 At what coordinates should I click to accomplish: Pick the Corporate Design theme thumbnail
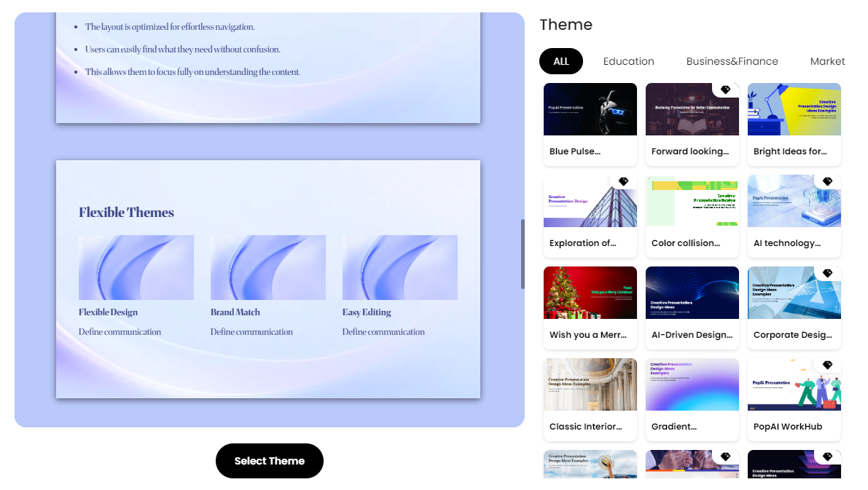(794, 293)
